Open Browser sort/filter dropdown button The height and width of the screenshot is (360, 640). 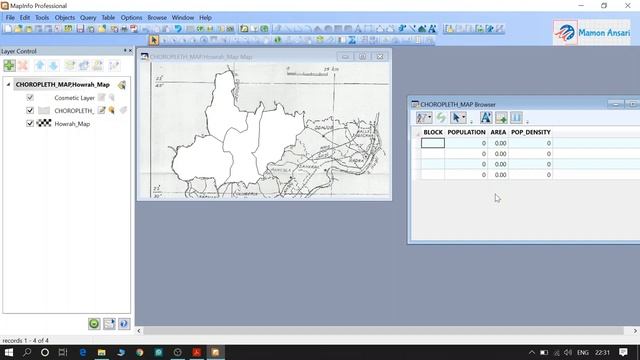tap(424, 118)
